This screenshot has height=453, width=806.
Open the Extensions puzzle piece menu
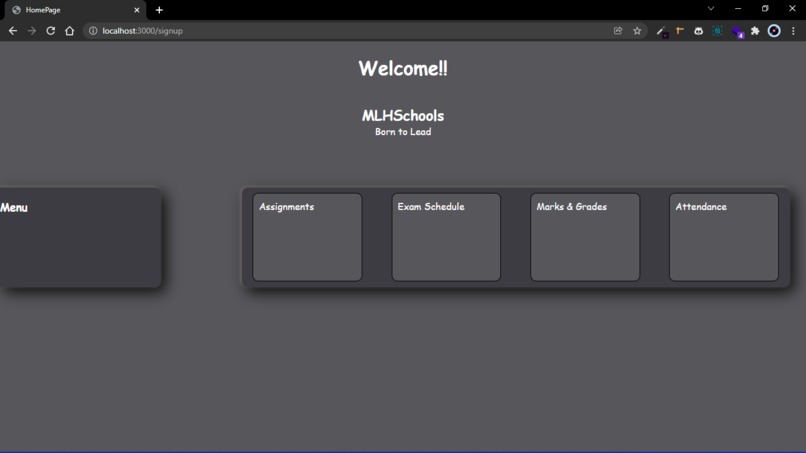(x=755, y=31)
